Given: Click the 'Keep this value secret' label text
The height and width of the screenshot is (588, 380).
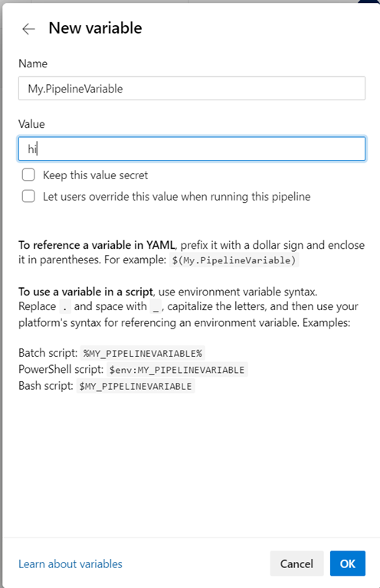Looking at the screenshot, I should [95, 175].
